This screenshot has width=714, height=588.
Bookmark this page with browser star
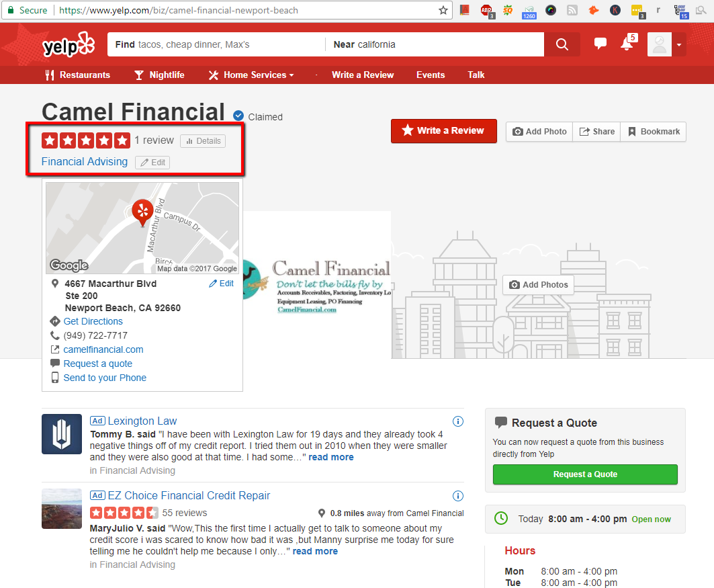coord(443,10)
